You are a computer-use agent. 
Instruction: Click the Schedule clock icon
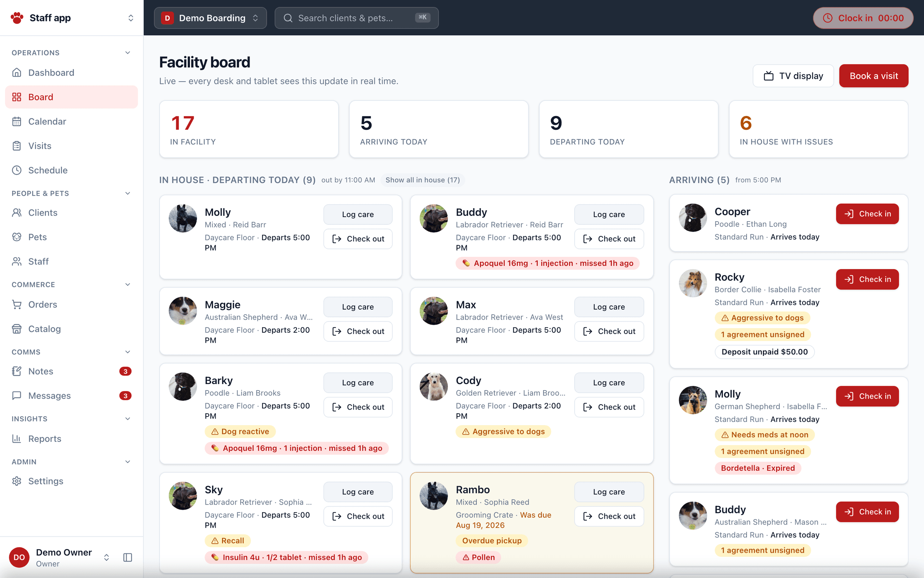pos(17,170)
